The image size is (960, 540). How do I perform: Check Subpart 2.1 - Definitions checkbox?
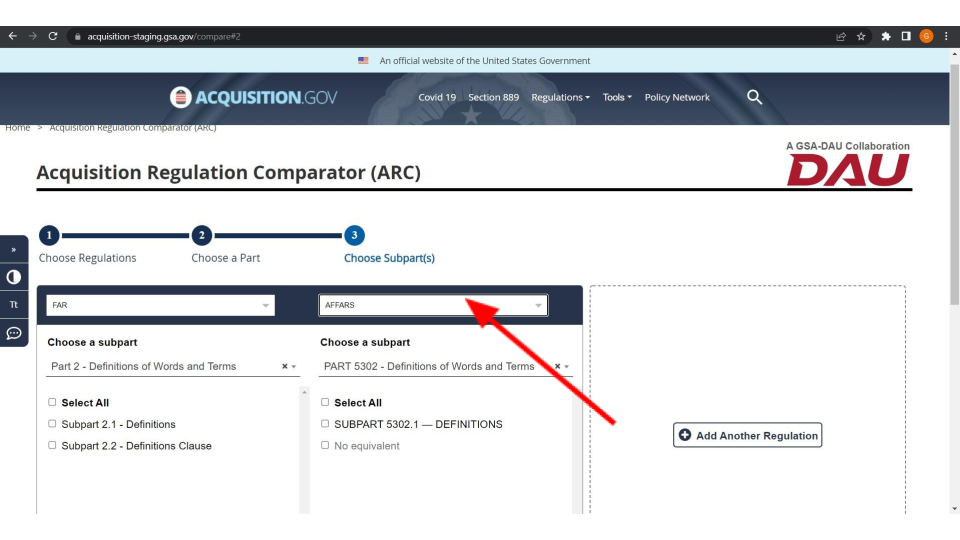[x=52, y=424]
